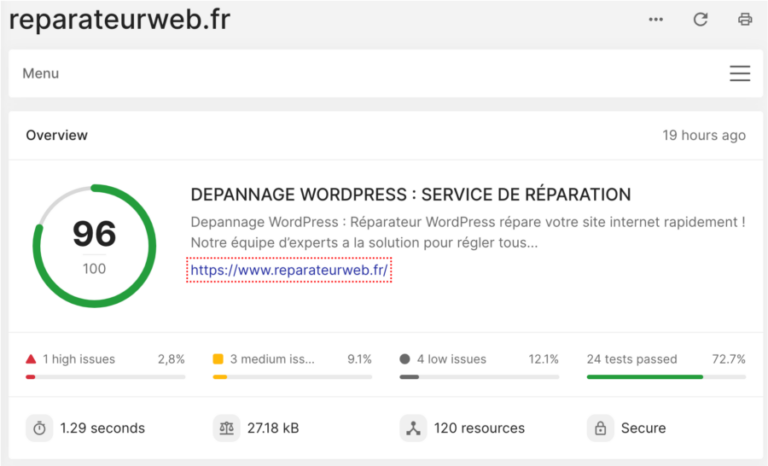768x466 pixels.
Task: Click the yellow medium issues square icon
Action: (x=218, y=359)
